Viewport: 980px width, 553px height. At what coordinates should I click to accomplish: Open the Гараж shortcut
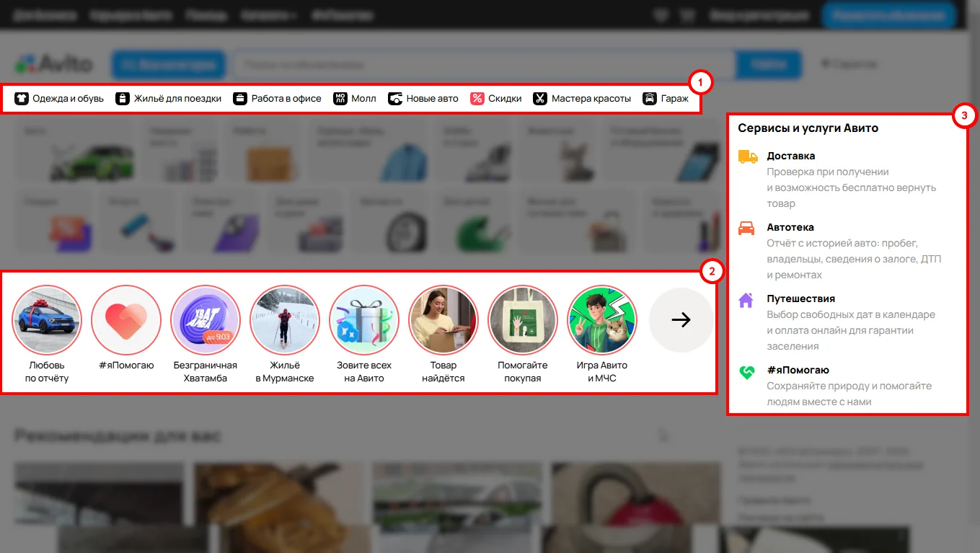(x=666, y=99)
